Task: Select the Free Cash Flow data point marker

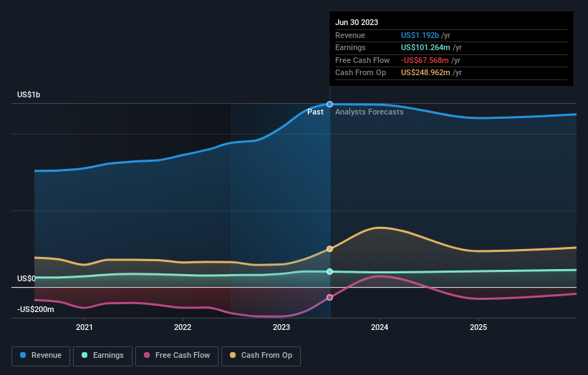Action: pos(329,298)
